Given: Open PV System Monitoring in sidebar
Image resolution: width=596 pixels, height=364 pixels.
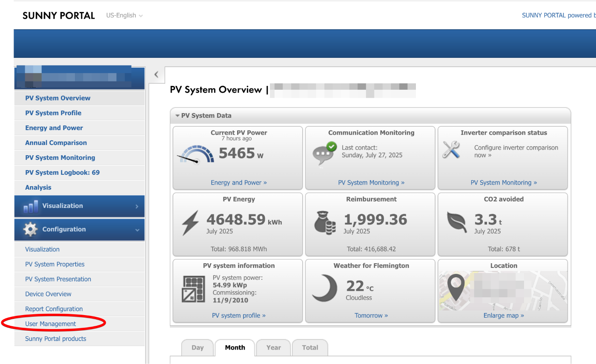Looking at the screenshot, I should coord(80,157).
